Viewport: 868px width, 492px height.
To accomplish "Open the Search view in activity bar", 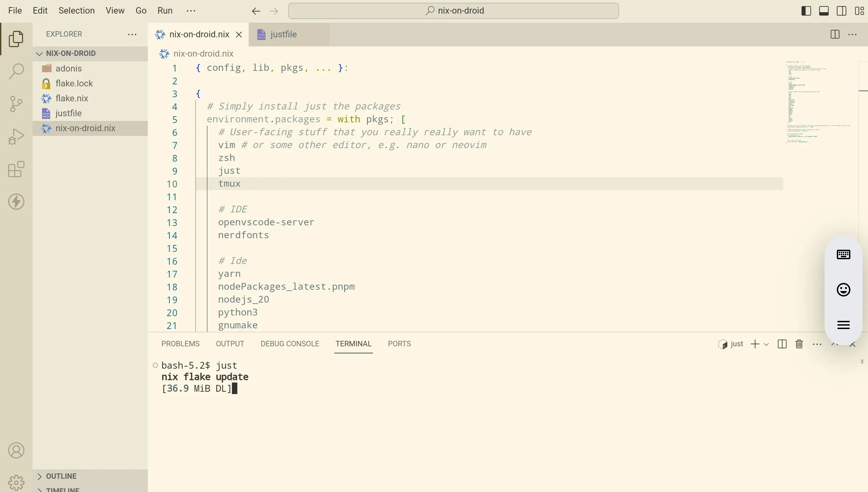I will pyautogui.click(x=16, y=71).
